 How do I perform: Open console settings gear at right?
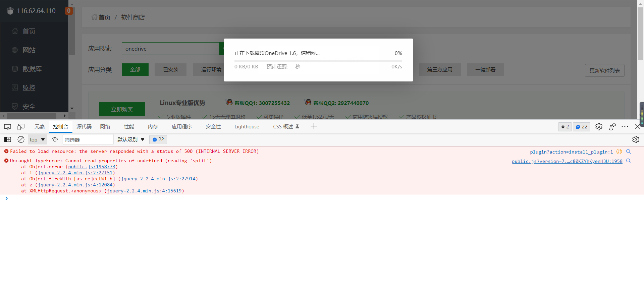(636, 139)
